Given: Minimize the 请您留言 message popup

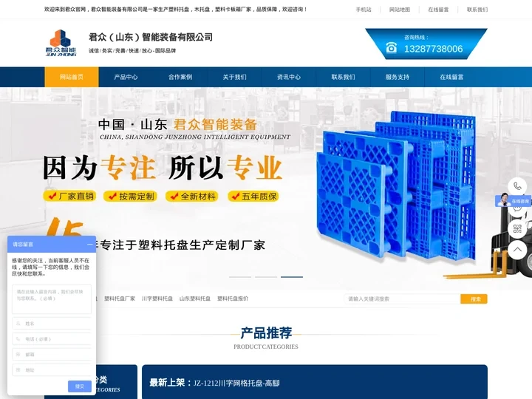Looking at the screenshot, I should (89, 245).
